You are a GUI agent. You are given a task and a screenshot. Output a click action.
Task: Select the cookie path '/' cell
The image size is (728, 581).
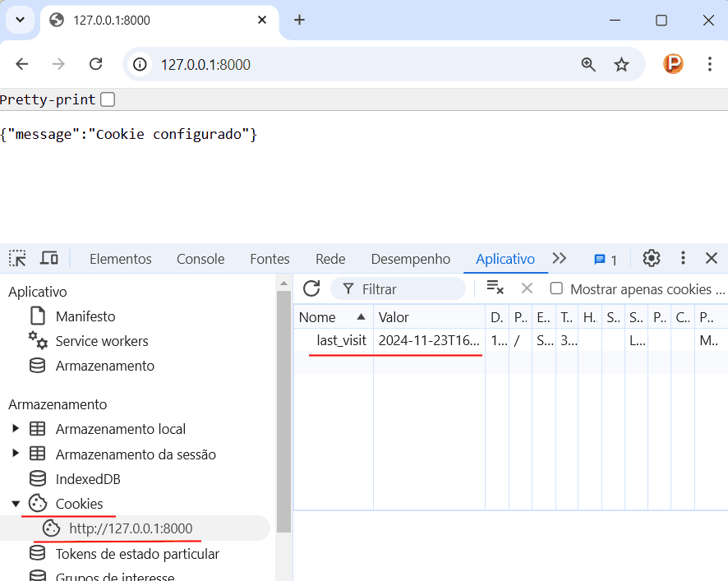[x=520, y=340]
